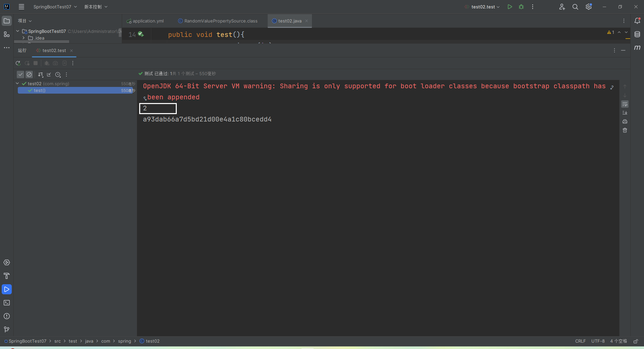This screenshot has width=644, height=349.
Task: Open Run tool window
Action: 7,289
